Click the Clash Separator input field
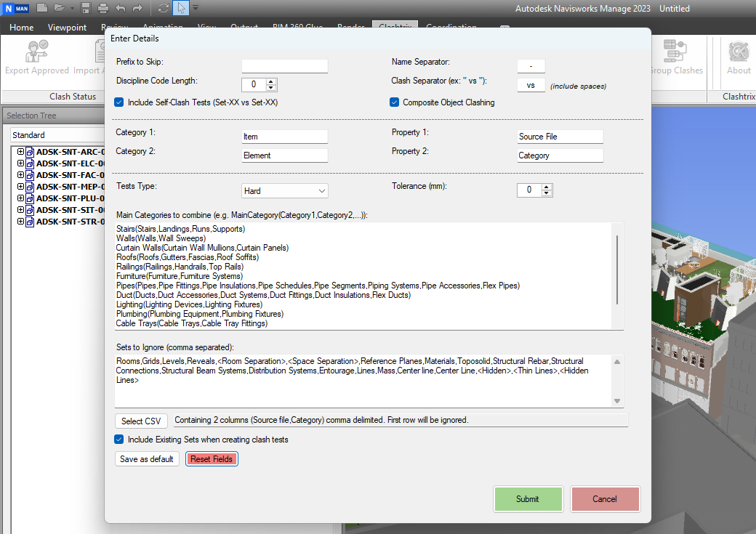Viewport: 756px width, 534px height. (531, 85)
